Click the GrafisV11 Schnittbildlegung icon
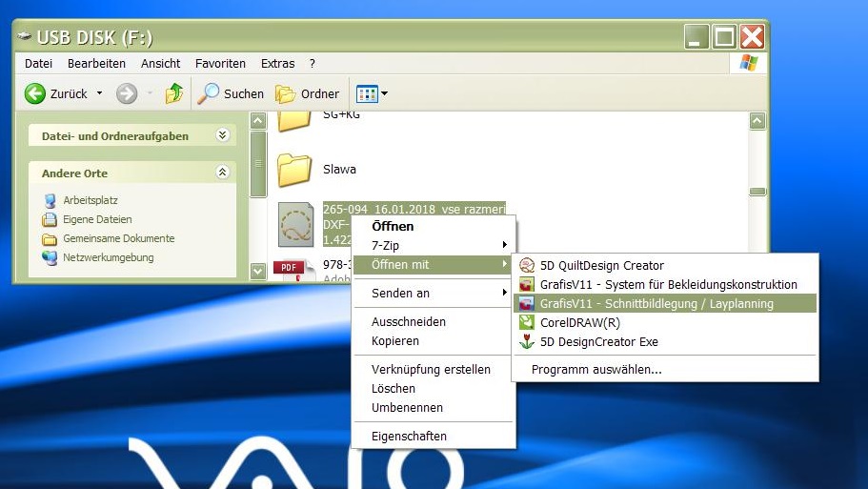Screen dimensions: 868x489 [x=527, y=303]
